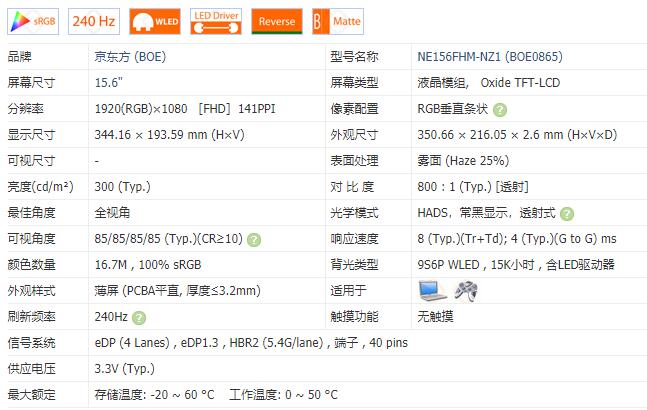Image resolution: width=647 pixels, height=410 pixels.
Task: Select the 液晶模组, Oxide TFT-LCD value
Action: (x=489, y=82)
